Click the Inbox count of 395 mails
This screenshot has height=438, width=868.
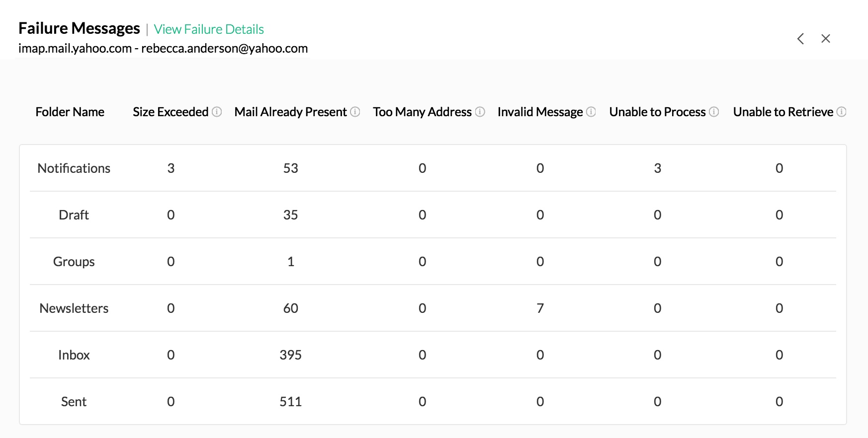(291, 355)
